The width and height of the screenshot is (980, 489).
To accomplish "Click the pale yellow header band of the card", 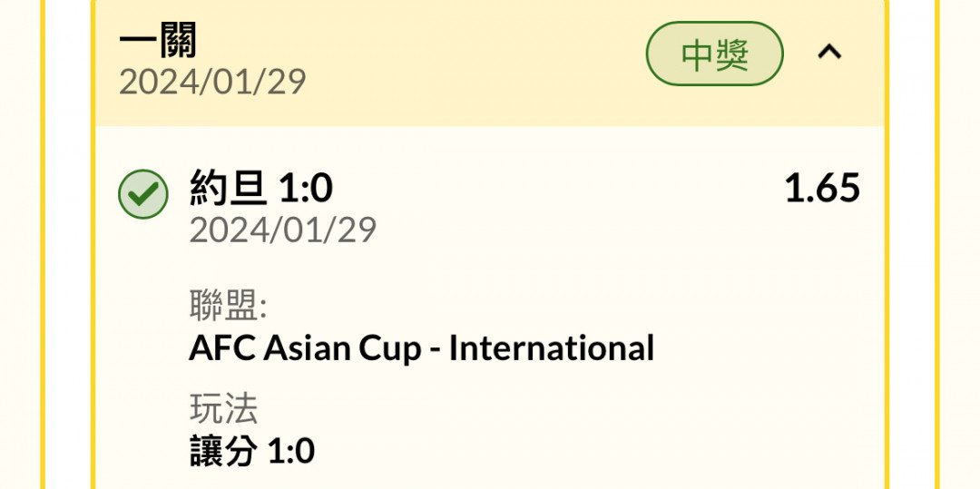I will pyautogui.click(x=490, y=63).
